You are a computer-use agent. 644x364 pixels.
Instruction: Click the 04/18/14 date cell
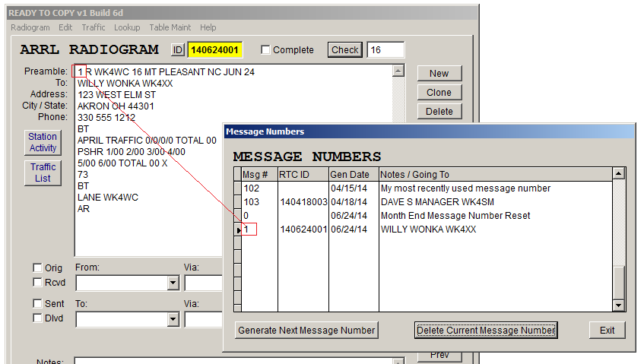(x=354, y=202)
